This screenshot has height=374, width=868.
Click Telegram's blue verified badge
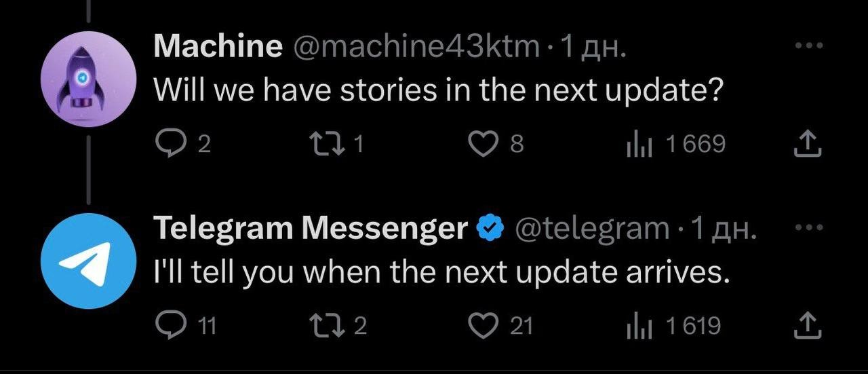(492, 229)
